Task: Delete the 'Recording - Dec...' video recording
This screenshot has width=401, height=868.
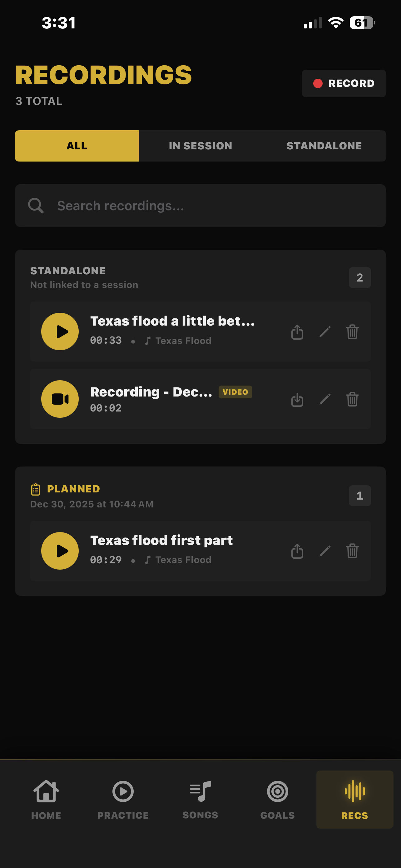Action: 352,399
